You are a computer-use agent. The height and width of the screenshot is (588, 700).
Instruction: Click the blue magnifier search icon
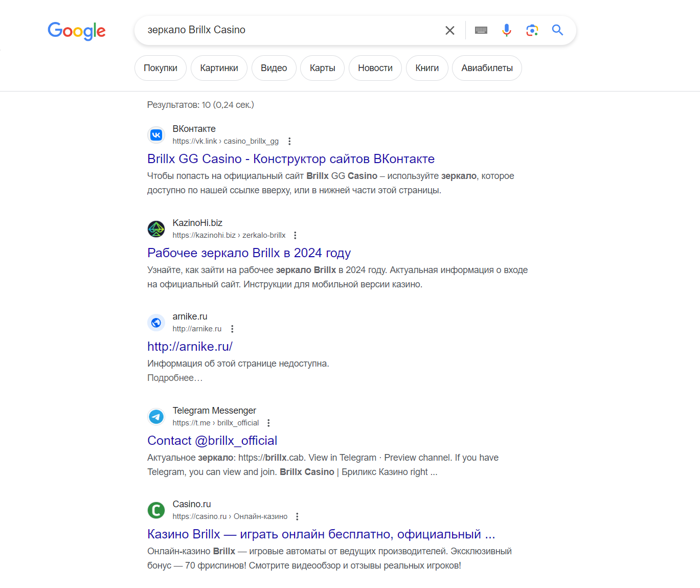point(558,30)
